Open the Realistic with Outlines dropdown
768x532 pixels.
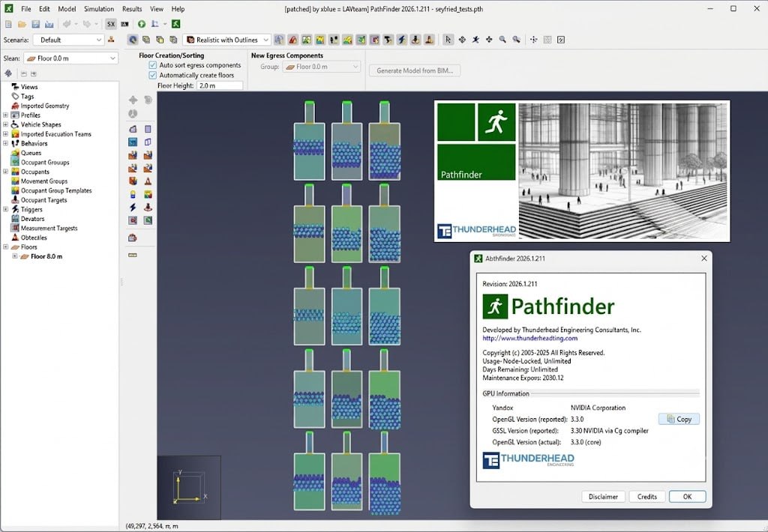tap(226, 40)
